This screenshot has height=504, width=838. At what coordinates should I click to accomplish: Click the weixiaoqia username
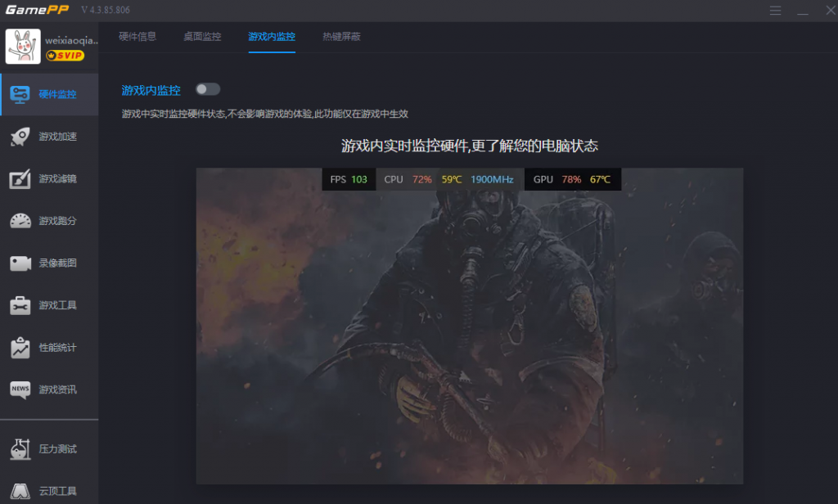tap(72, 41)
